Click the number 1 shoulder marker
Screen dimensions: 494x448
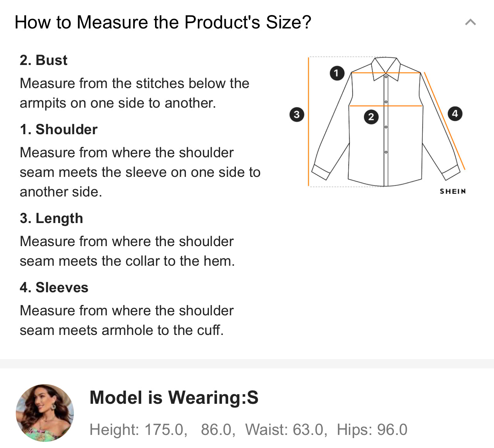tap(337, 73)
